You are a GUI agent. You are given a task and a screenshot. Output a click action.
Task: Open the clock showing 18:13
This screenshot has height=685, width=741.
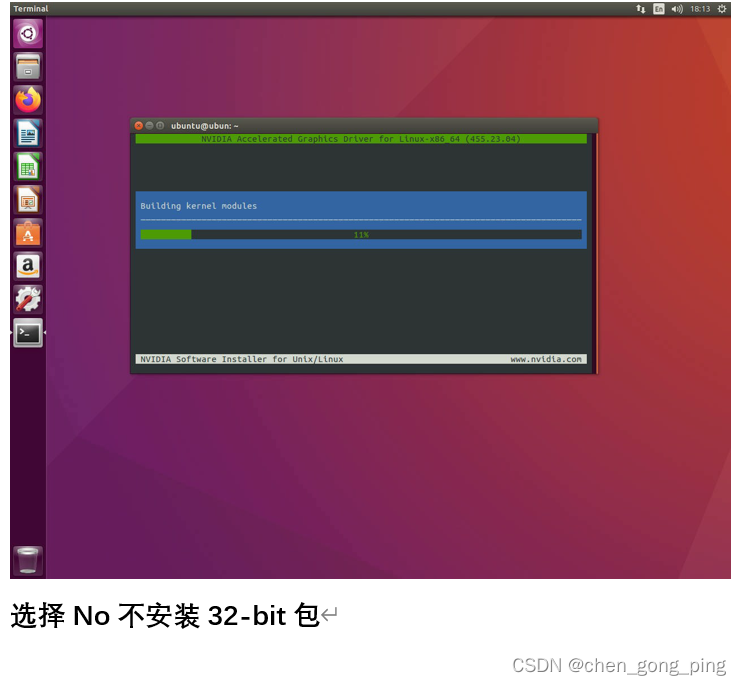click(700, 9)
